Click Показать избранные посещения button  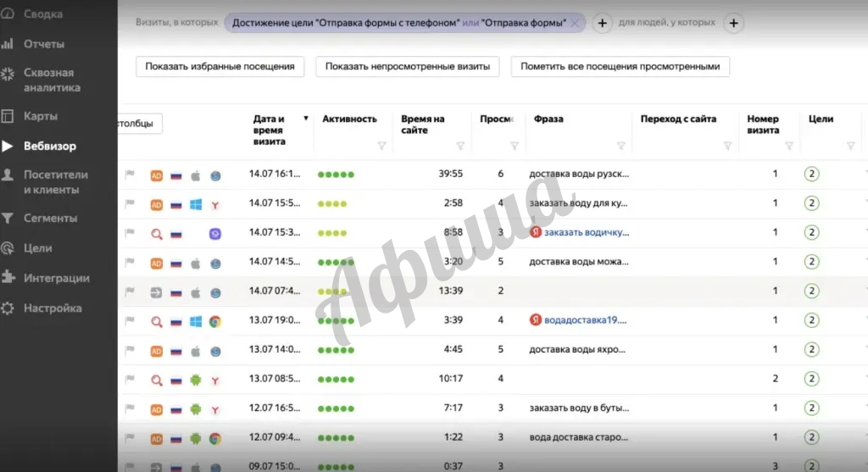220,67
